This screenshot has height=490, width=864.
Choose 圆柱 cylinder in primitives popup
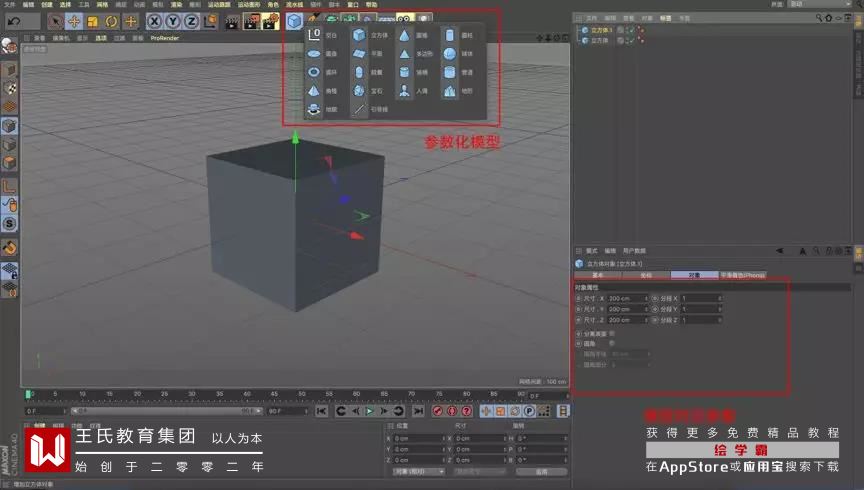[458, 35]
